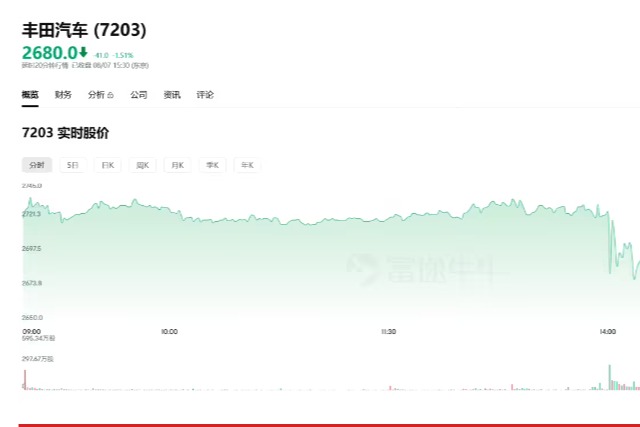The height and width of the screenshot is (427, 640).
Task: Open the 评论 tab
Action: point(205,95)
